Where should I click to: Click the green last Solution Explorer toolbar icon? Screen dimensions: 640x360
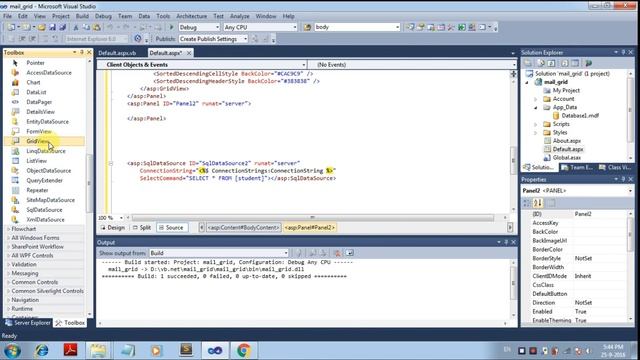point(588,63)
